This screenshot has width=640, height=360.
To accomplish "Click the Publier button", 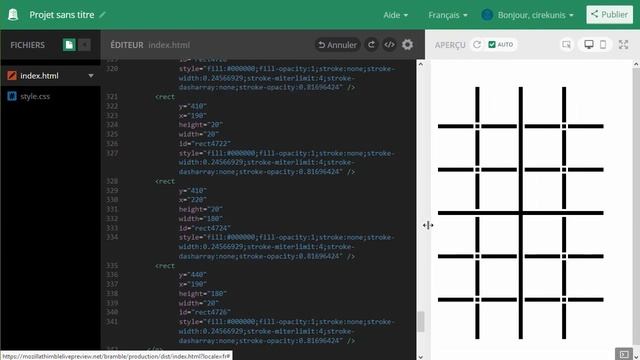I will [609, 15].
